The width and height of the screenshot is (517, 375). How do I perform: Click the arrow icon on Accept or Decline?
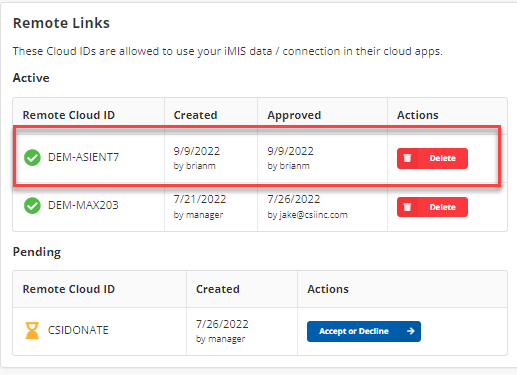[411, 331]
